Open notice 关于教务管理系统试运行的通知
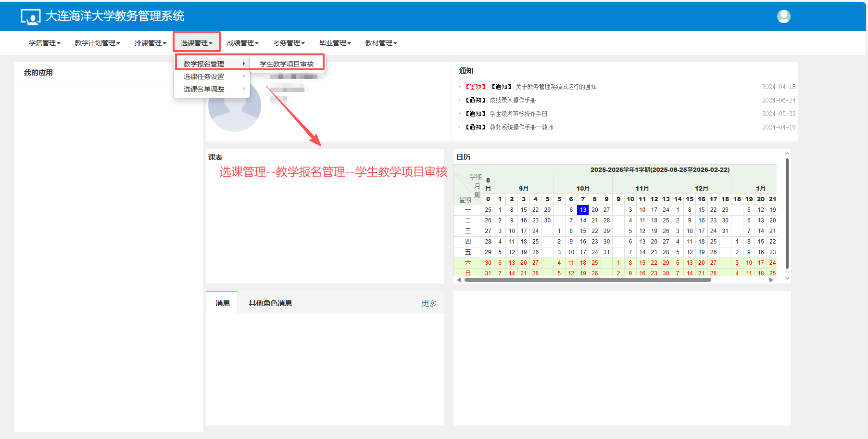 point(555,87)
